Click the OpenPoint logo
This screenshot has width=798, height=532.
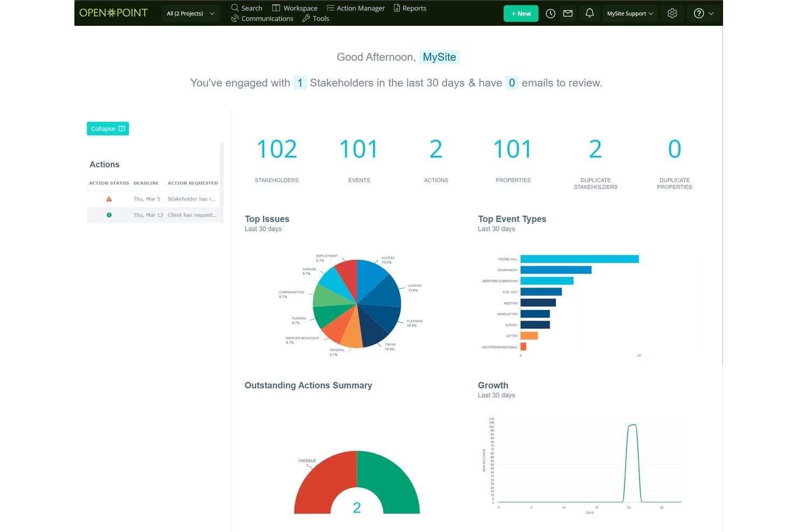113,12
